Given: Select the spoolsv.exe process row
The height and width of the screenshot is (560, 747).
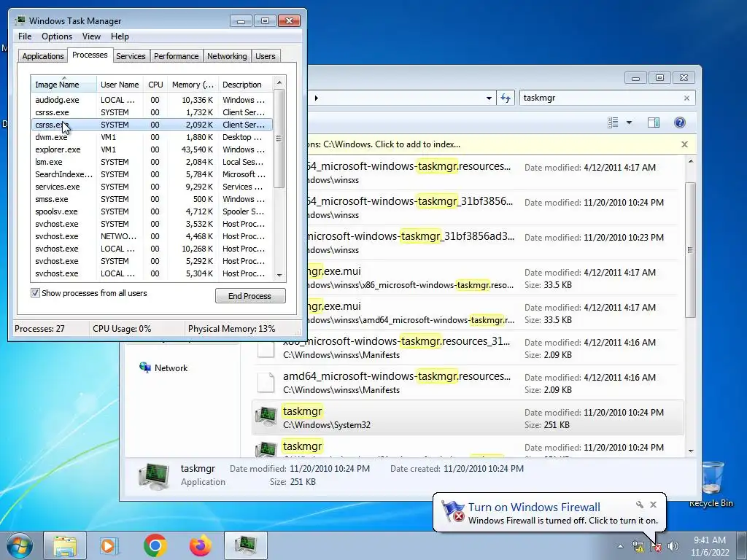Looking at the screenshot, I should tap(152, 211).
